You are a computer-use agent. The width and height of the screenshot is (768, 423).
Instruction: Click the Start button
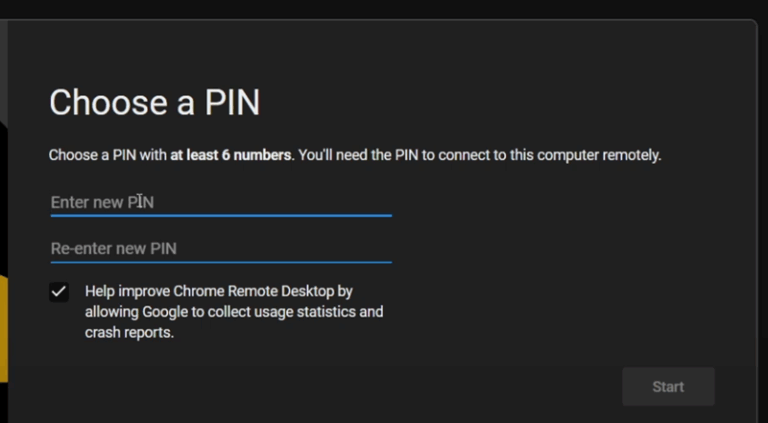coord(668,387)
